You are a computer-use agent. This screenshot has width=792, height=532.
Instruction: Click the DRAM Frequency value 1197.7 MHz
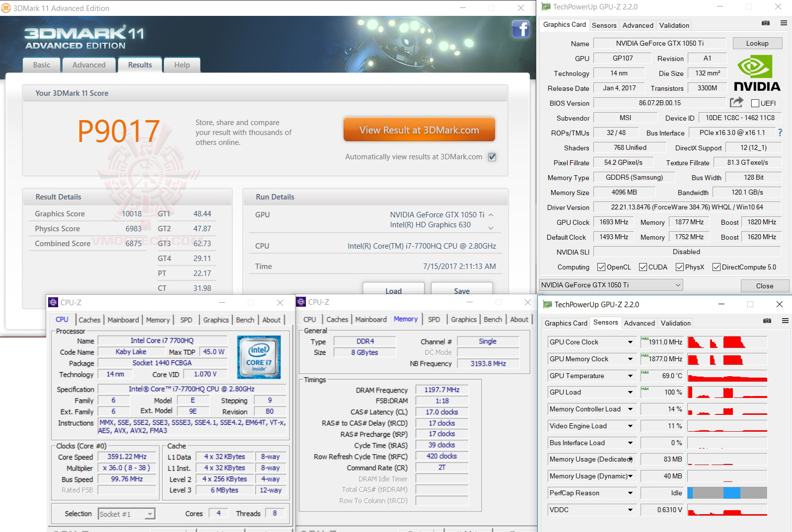coord(442,390)
